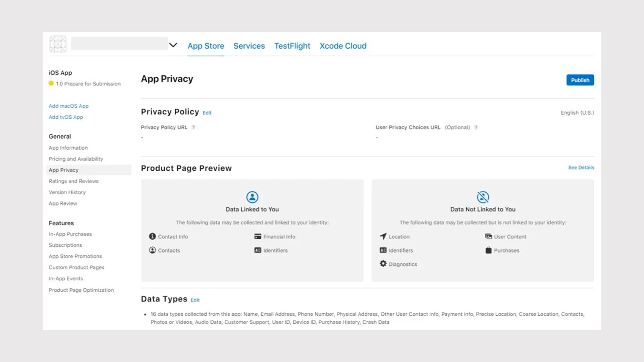
Task: Click the Financial Info label
Action: (279, 237)
